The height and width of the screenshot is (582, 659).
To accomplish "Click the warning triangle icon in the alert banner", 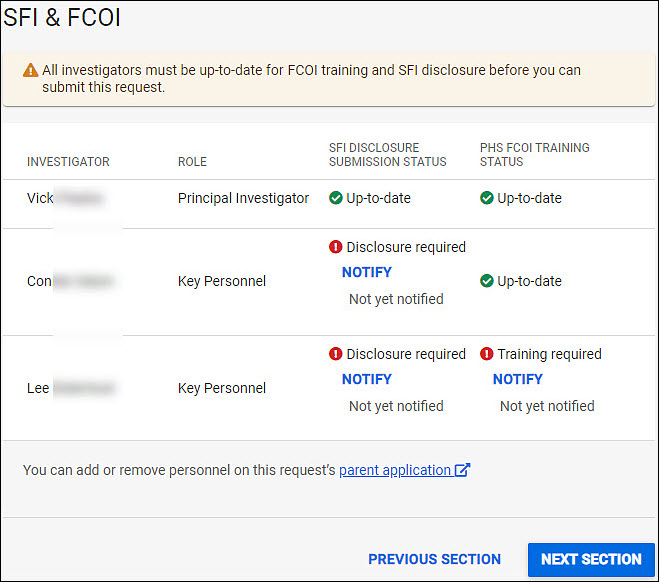I will pyautogui.click(x=31, y=71).
